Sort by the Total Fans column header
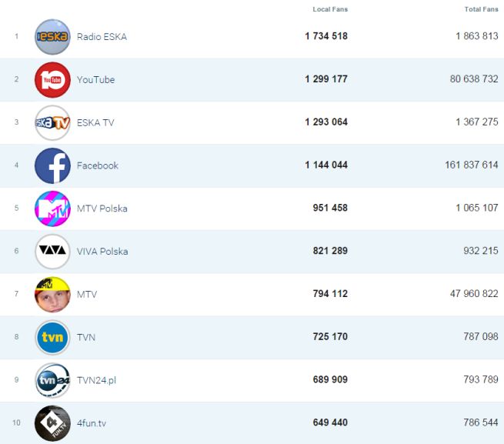 pos(481,9)
